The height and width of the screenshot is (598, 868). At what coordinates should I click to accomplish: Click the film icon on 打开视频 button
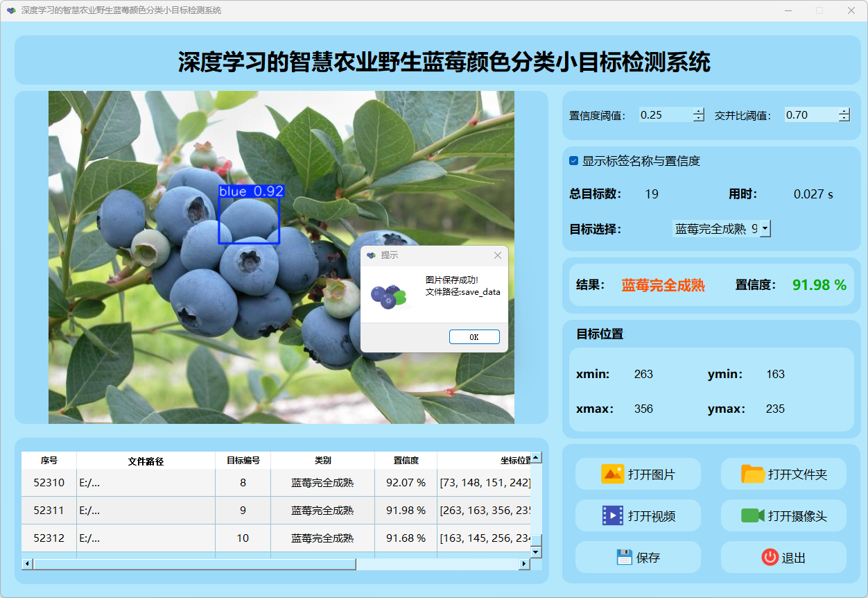click(613, 515)
